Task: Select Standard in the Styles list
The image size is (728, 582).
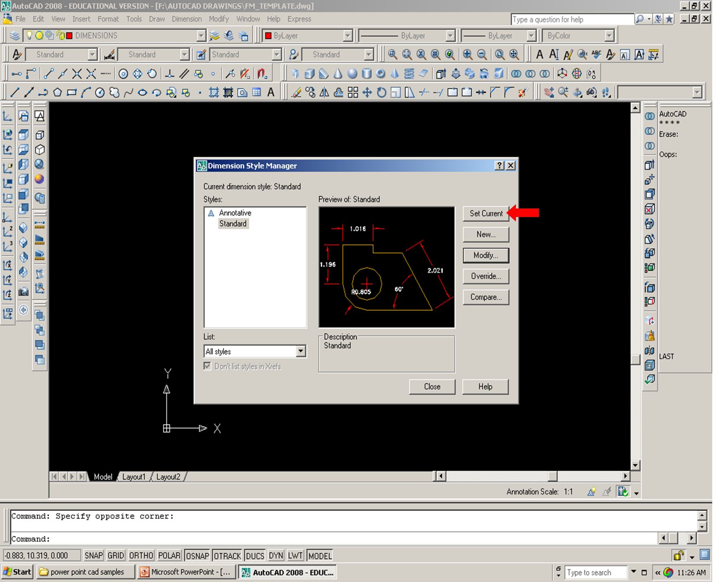Action: click(x=233, y=223)
